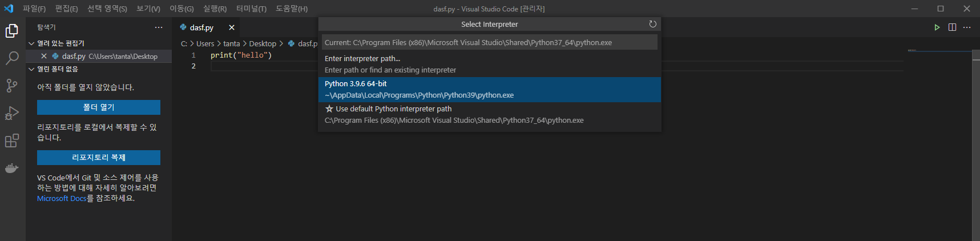Split the editor to the right
This screenshot has width=980, height=241.
952,27
